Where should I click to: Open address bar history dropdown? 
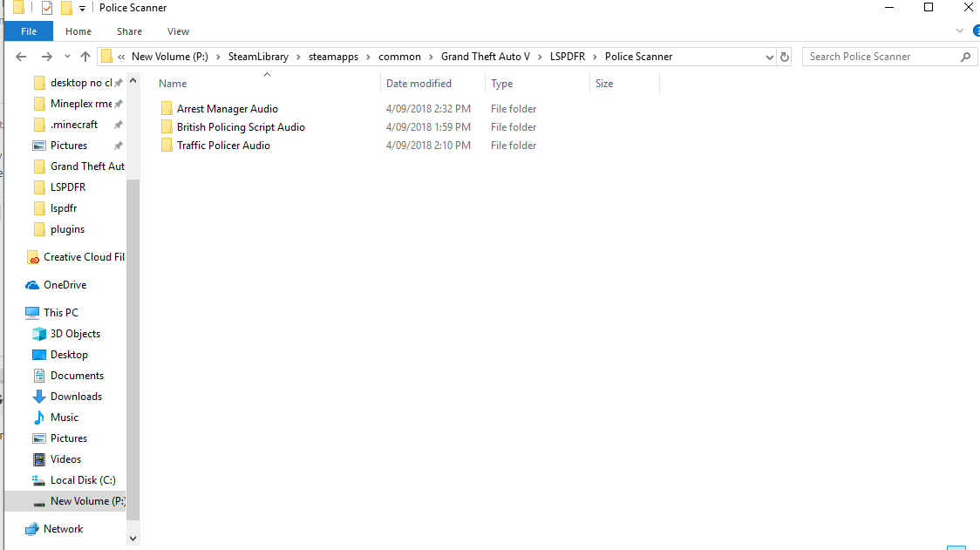tap(769, 57)
